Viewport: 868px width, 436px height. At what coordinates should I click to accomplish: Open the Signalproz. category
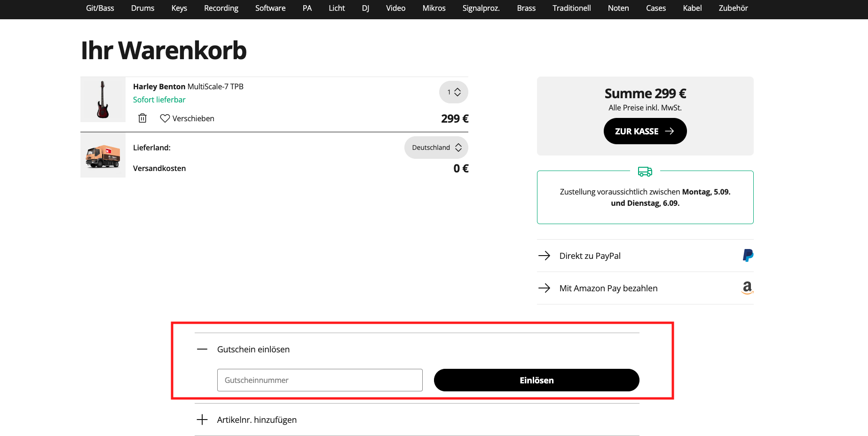click(x=481, y=8)
